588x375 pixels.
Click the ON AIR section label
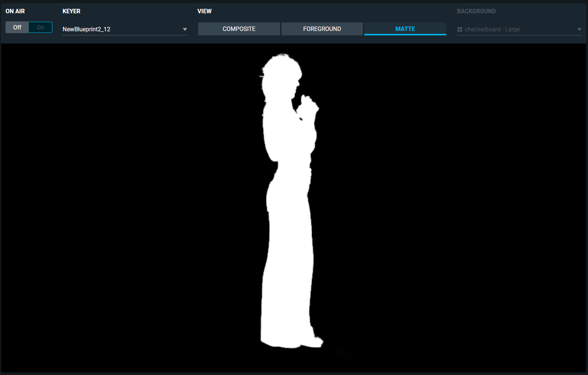(x=15, y=11)
